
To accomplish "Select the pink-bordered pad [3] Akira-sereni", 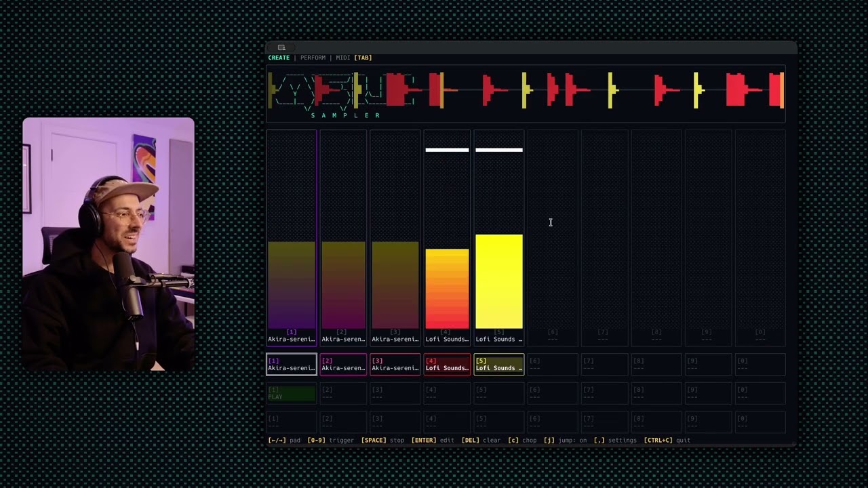I will [x=395, y=364].
